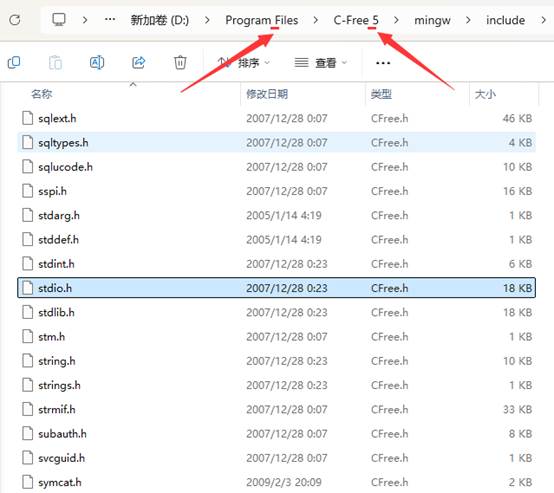Click the Copy toolbar icon

tap(14, 63)
